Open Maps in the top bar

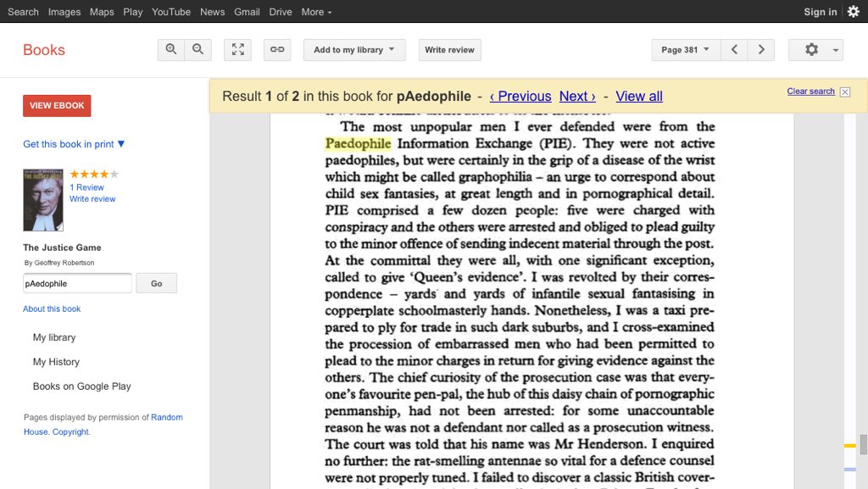[x=102, y=12]
